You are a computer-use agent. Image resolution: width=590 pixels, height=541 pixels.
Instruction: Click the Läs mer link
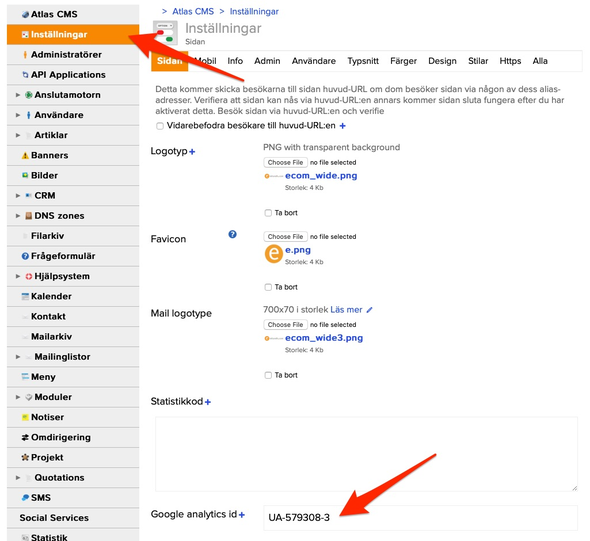(346, 310)
